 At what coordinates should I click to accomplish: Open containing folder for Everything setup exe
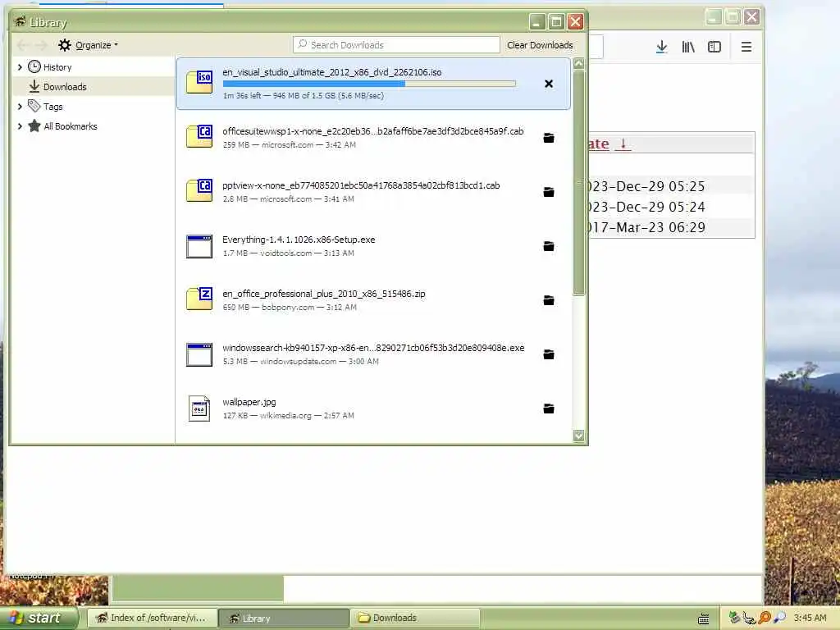(549, 246)
